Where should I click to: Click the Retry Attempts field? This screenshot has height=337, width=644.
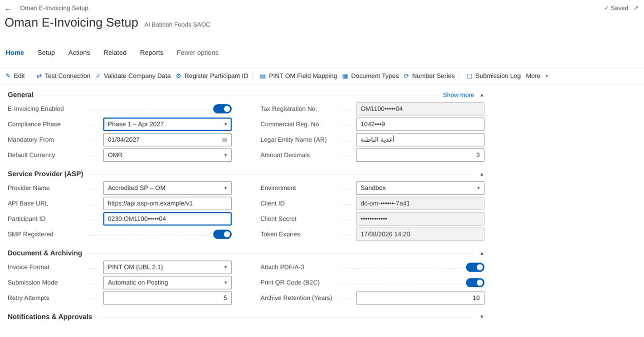tap(167, 298)
